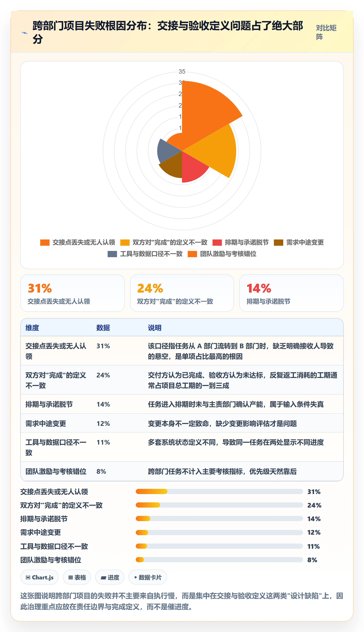Click the 维度 column header
364x632 pixels.
coord(32,328)
